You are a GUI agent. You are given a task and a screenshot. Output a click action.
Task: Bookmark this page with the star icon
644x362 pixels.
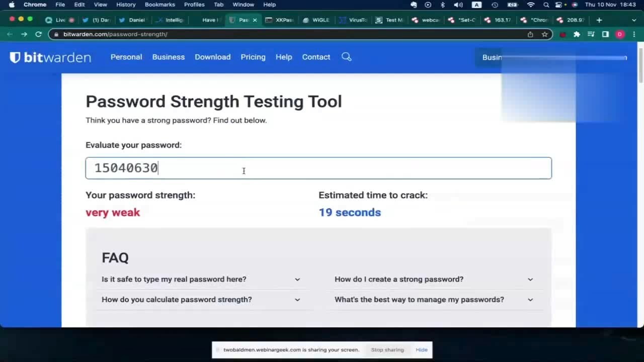click(x=544, y=34)
